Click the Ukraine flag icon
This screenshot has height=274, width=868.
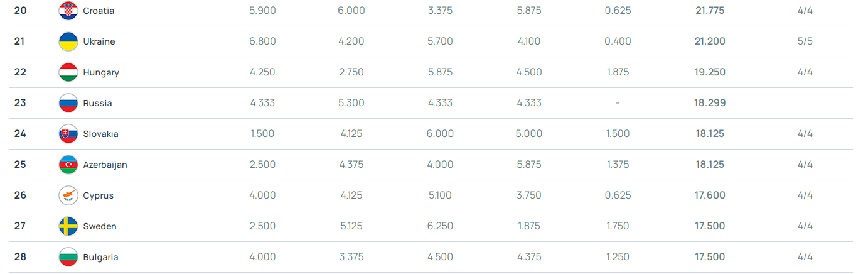coord(68,41)
